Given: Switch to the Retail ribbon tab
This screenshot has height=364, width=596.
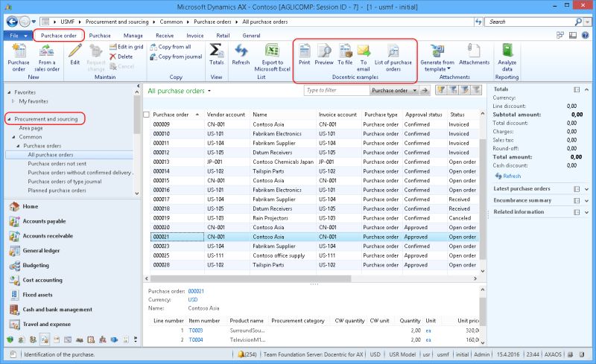Looking at the screenshot, I should click(223, 35).
